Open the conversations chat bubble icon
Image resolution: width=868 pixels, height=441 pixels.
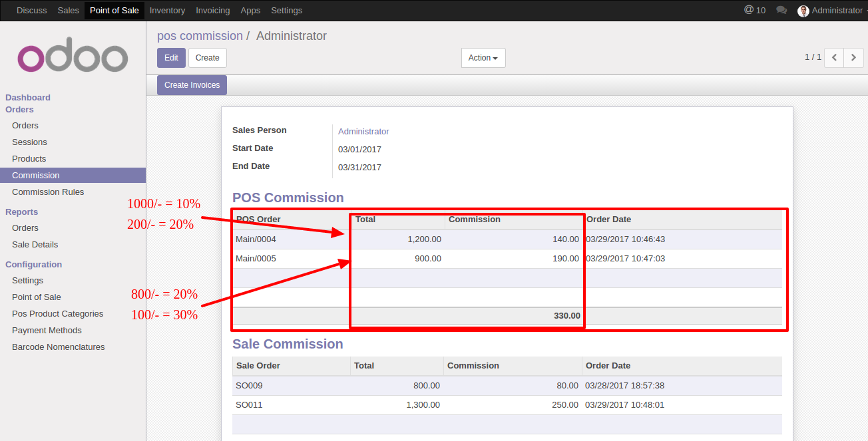781,11
